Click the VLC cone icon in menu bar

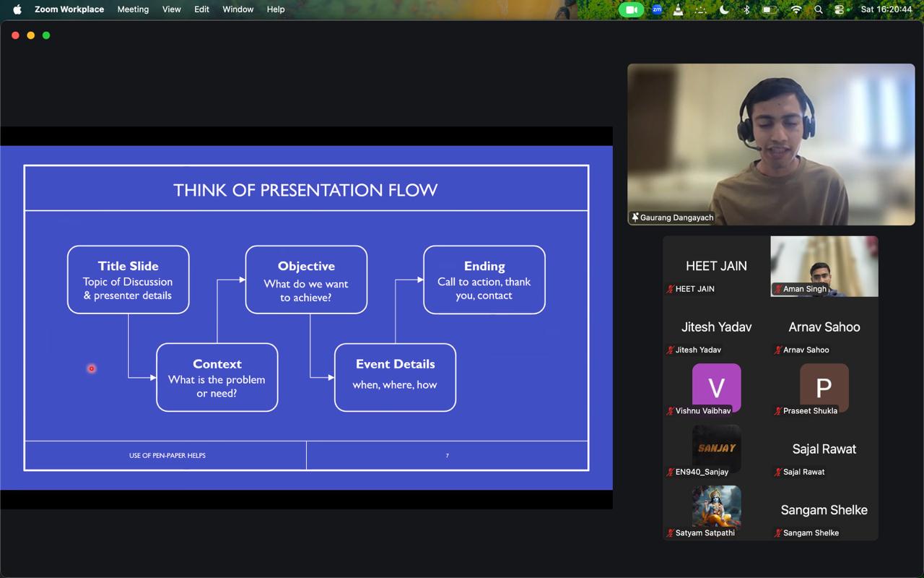(678, 9)
